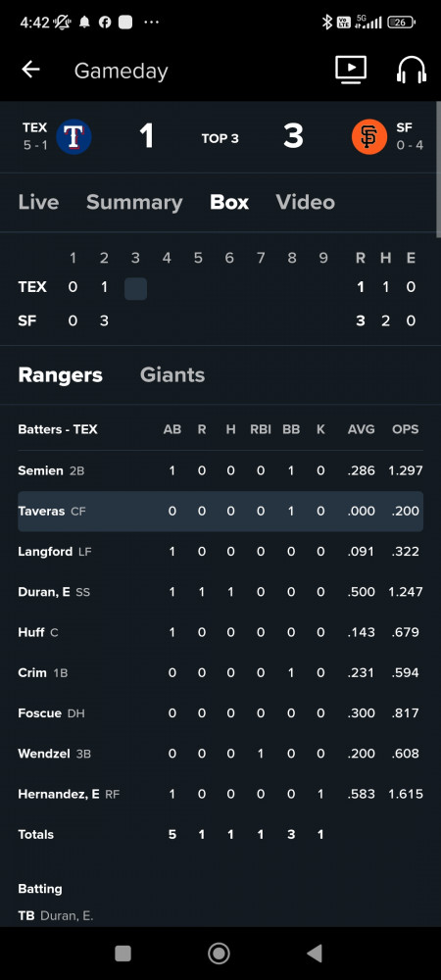The width and height of the screenshot is (441, 980).
Task: Open the video stream TV icon
Action: 351,70
